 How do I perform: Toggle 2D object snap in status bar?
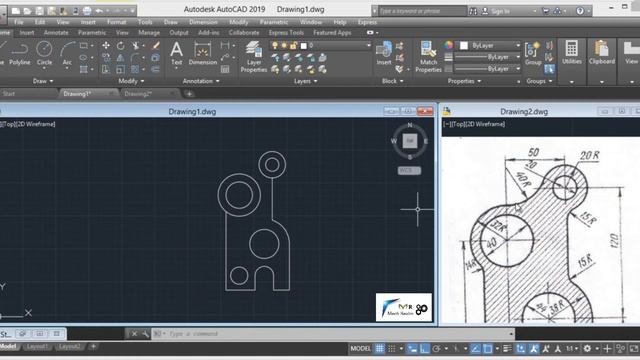pos(488,348)
